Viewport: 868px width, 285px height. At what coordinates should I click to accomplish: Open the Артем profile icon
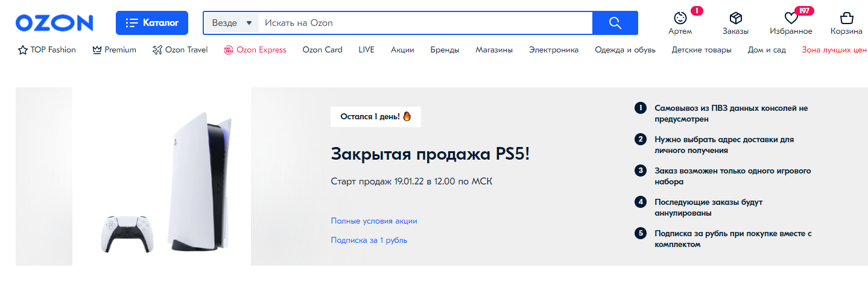(x=680, y=18)
